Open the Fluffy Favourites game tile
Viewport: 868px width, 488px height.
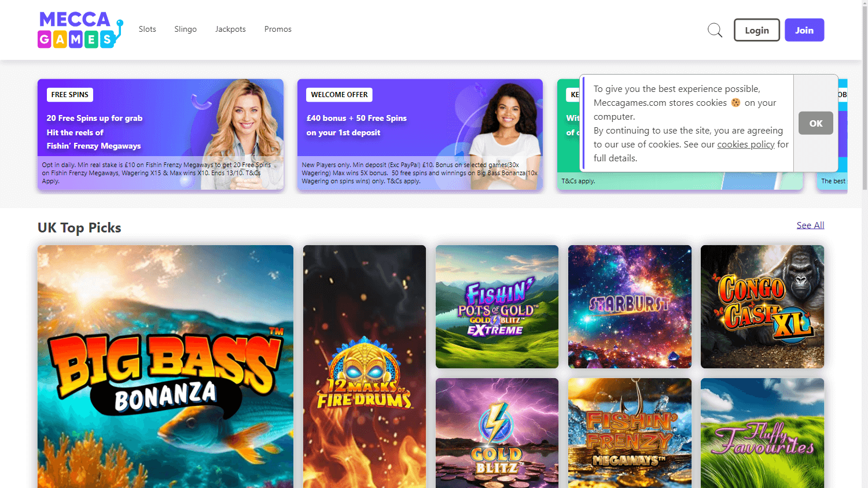[x=762, y=433]
